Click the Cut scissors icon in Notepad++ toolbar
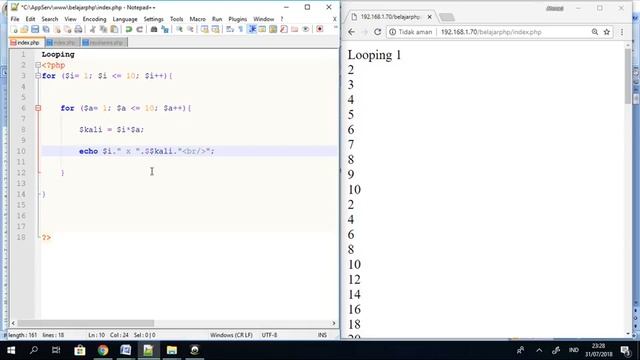Image resolution: width=640 pixels, height=360 pixels. 93,29
